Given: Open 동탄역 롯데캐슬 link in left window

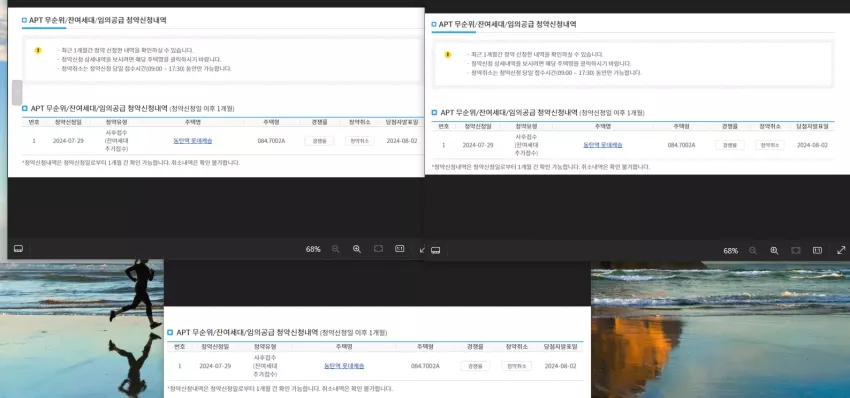Looking at the screenshot, I should point(192,141).
